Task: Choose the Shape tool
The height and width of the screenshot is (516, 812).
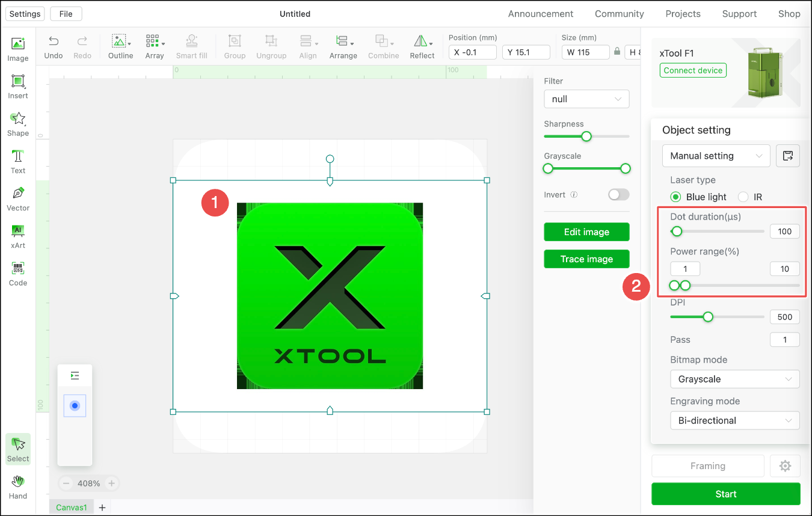Action: (x=18, y=124)
